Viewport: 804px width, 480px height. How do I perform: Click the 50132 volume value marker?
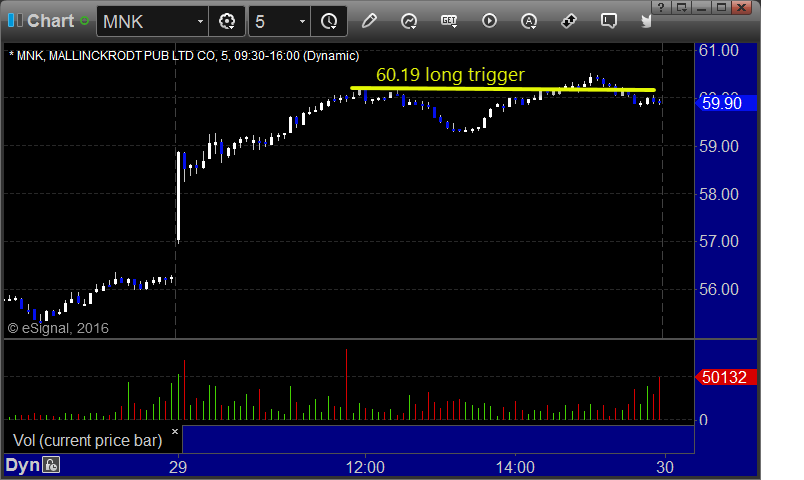click(x=724, y=377)
